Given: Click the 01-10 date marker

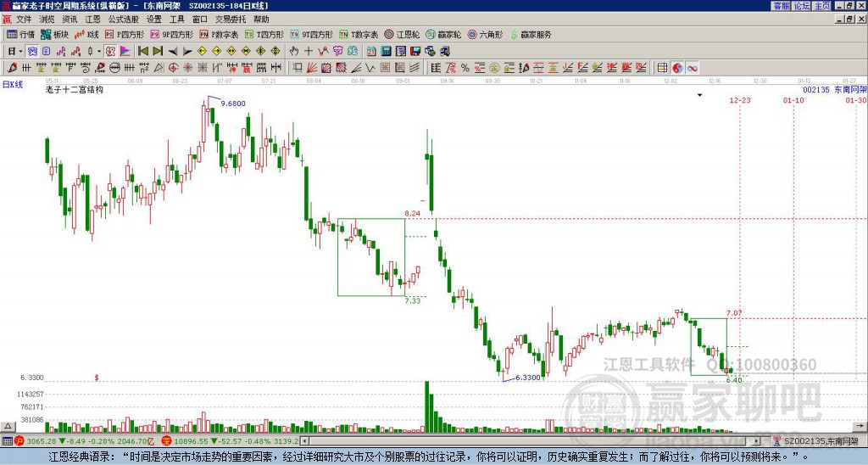Looking at the screenshot, I should click(x=793, y=100).
